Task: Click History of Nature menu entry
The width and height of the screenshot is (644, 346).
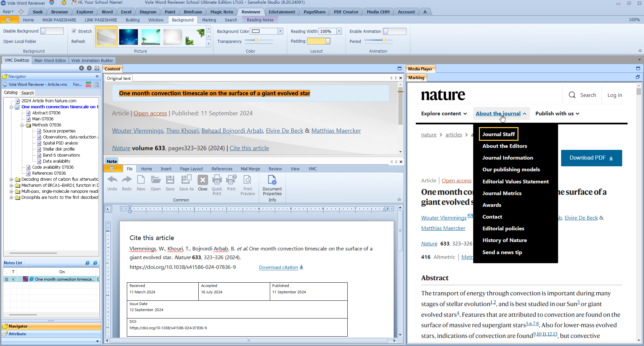Action: coord(504,240)
